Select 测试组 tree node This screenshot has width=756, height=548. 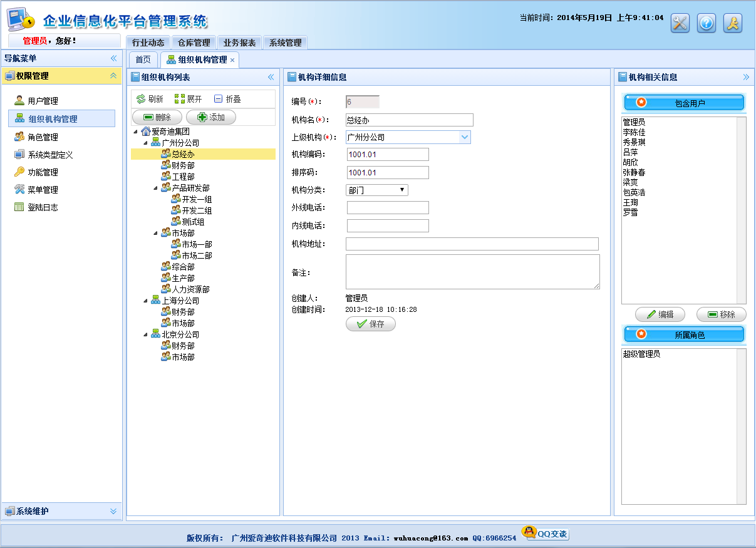click(193, 222)
